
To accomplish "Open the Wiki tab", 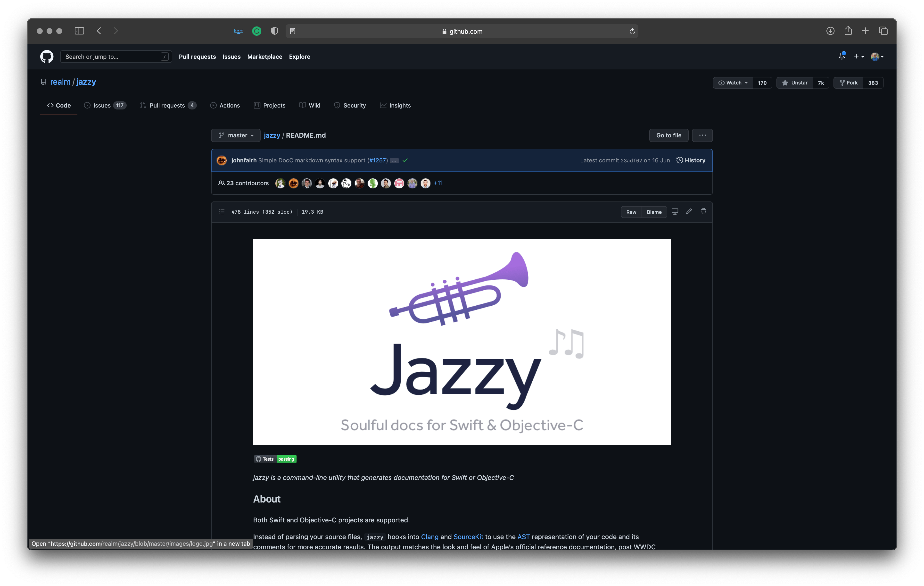I will tap(310, 105).
